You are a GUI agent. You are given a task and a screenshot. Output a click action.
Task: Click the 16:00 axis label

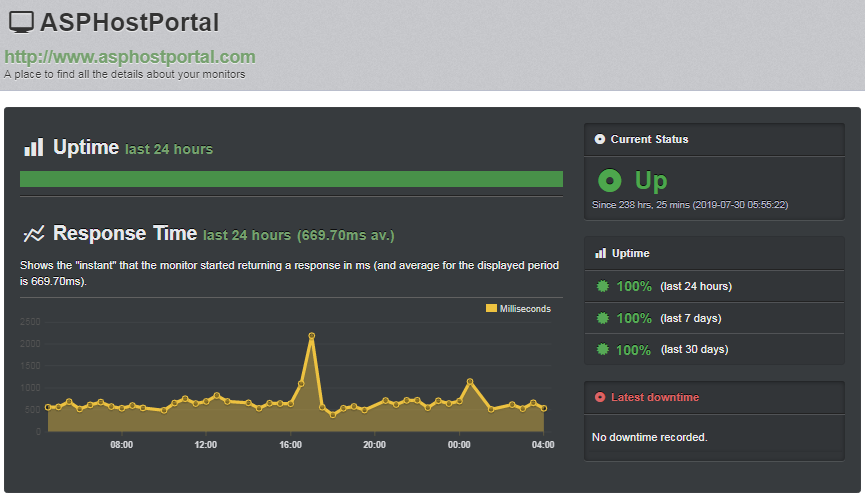tap(291, 445)
